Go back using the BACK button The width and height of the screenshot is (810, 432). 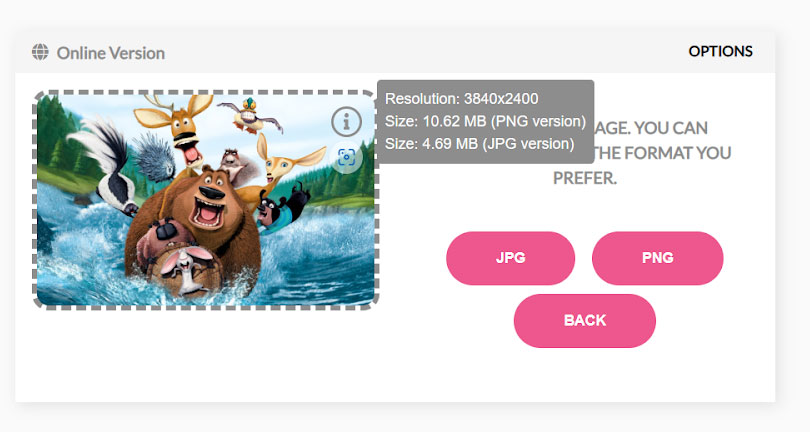(584, 320)
